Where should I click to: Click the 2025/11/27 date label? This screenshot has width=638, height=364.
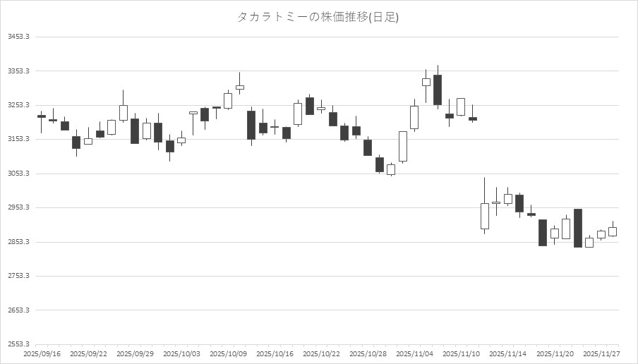coord(601,353)
